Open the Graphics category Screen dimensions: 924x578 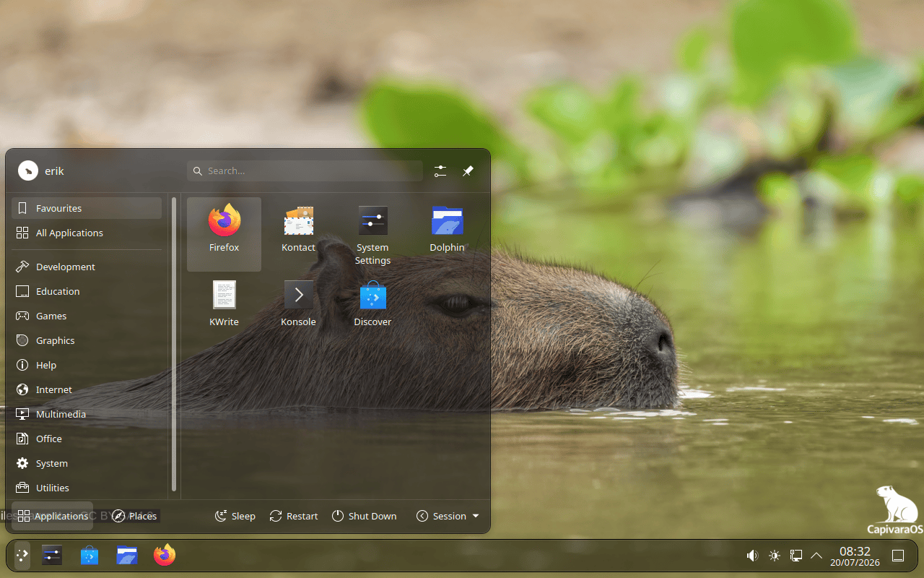coord(87,340)
